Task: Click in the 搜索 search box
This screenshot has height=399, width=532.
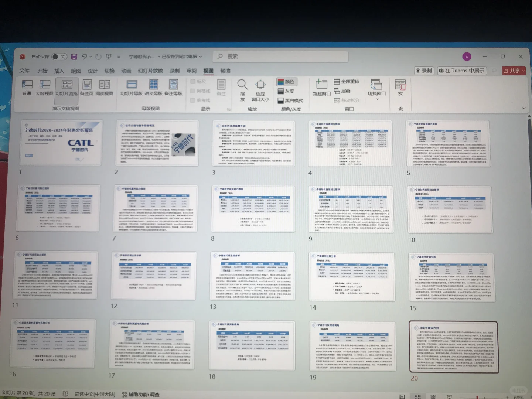Action: click(280, 57)
